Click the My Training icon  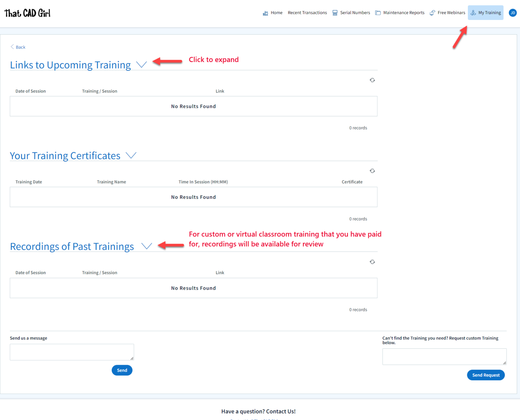[x=473, y=13]
